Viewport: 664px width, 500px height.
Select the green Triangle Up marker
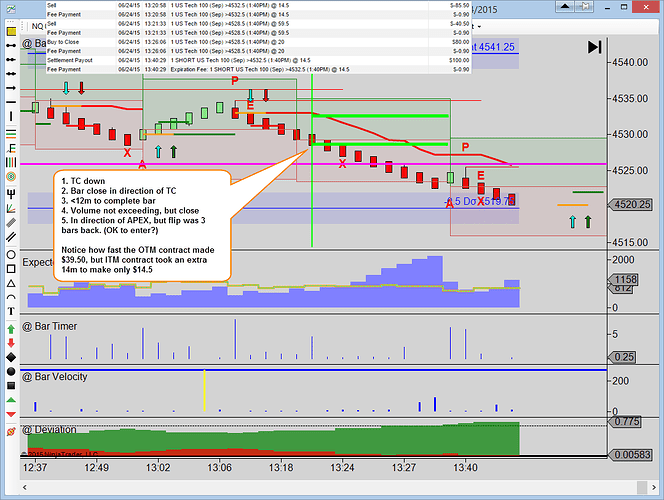pyautogui.click(x=11, y=400)
